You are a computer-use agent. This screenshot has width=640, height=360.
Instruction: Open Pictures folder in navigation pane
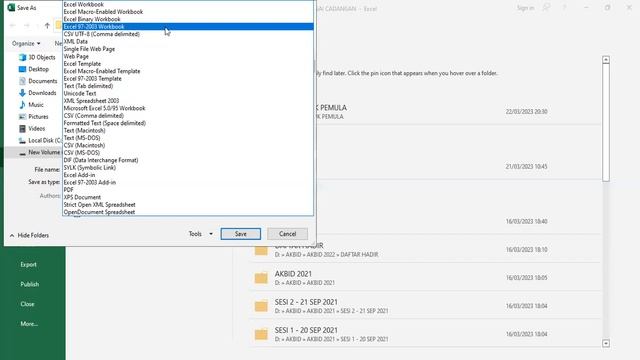(x=33, y=117)
